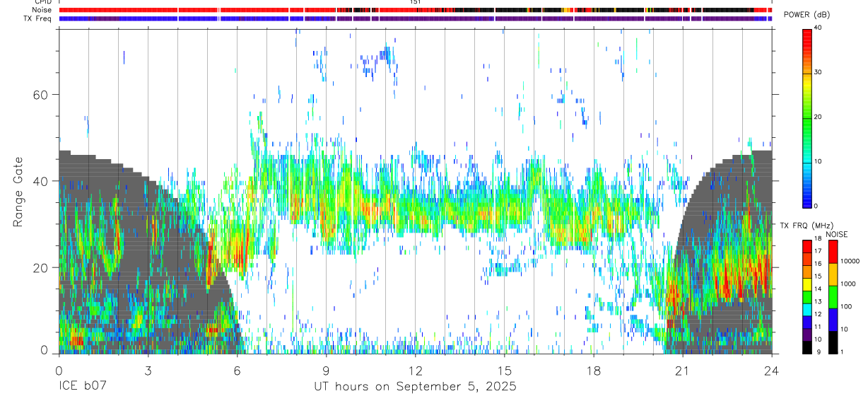The width and height of the screenshot is (868, 401).
Task: Click the 6 tick on UT hours axis
Action: 237,371
